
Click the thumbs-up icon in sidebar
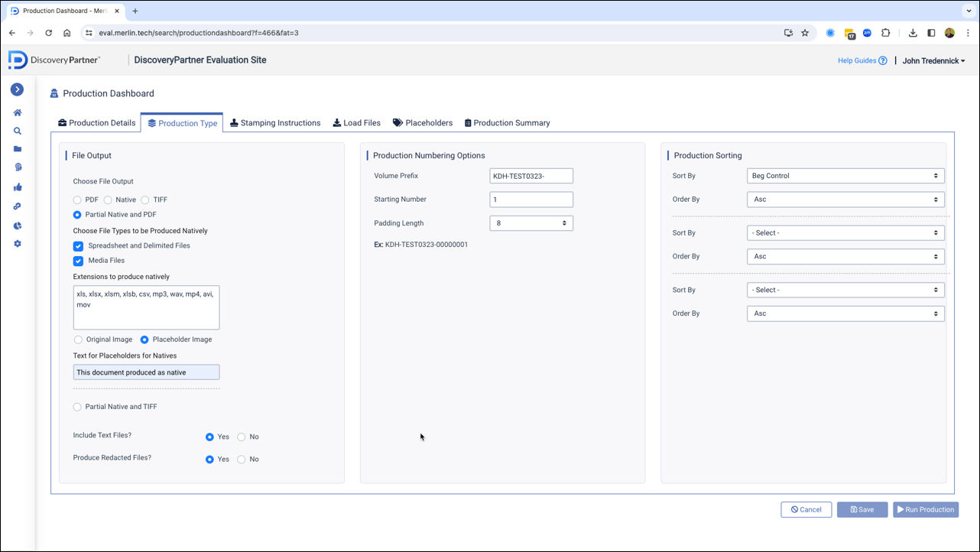[x=18, y=187]
